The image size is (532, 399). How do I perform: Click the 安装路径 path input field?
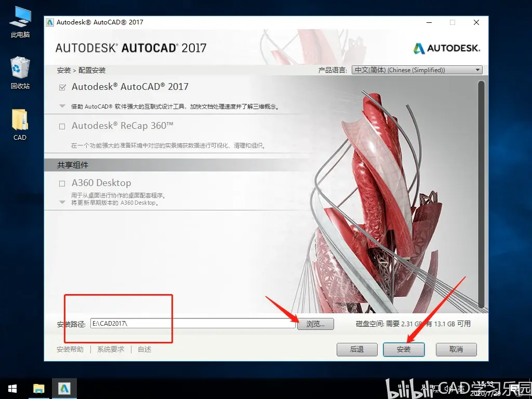[x=193, y=323]
